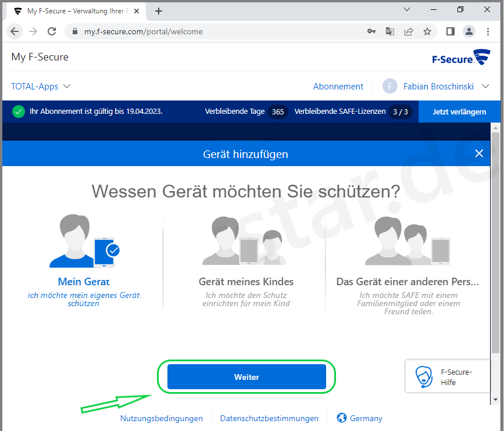This screenshot has width=504, height=431.
Task: Choose Das Gerät einer anderen Pers... label
Action: [408, 282]
